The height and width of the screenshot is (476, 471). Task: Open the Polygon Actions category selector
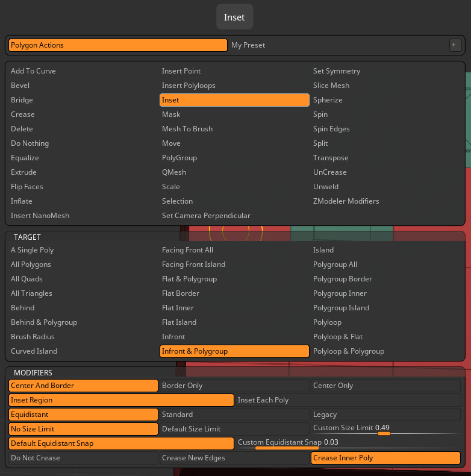(117, 45)
